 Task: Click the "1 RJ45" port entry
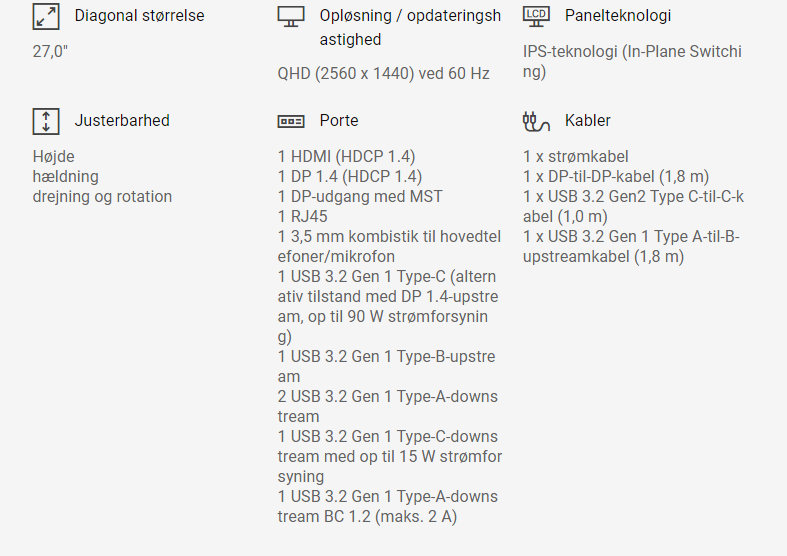(x=303, y=217)
